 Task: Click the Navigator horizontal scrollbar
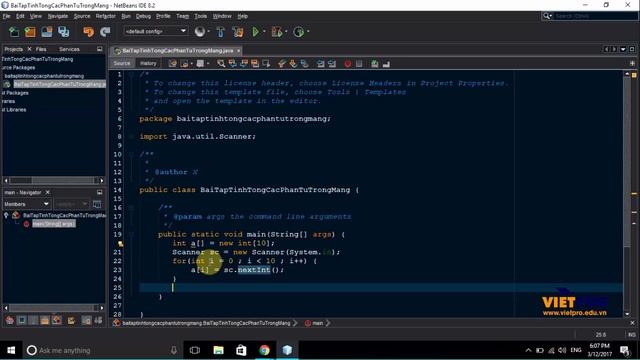point(53,308)
